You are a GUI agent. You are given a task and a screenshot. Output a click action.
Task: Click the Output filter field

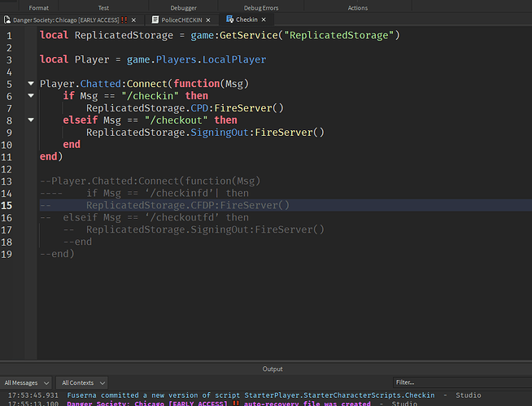pos(462,382)
